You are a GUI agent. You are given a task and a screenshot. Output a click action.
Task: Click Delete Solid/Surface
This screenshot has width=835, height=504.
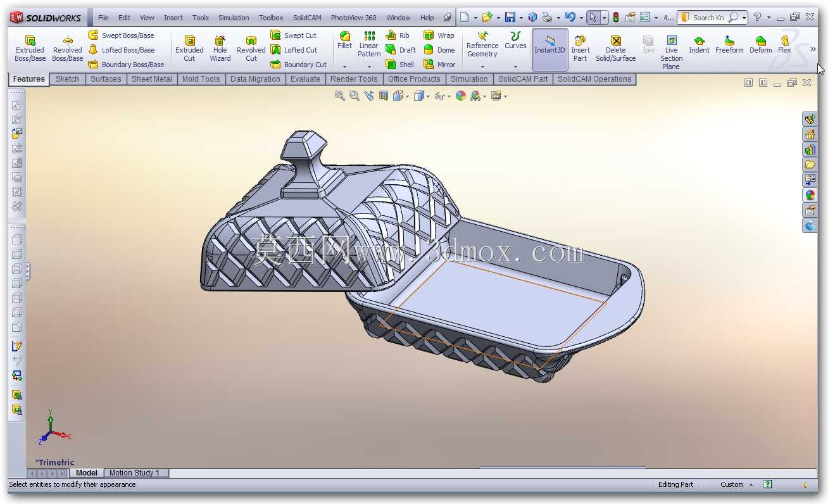click(x=615, y=47)
